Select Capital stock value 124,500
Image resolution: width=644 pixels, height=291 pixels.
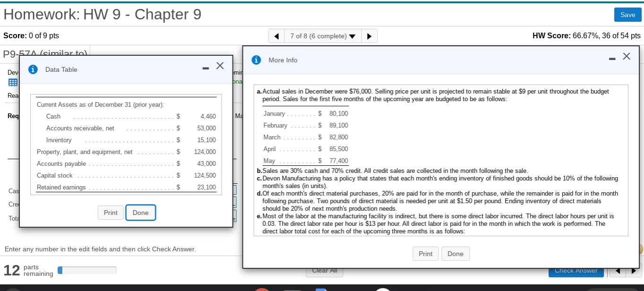pos(205,175)
